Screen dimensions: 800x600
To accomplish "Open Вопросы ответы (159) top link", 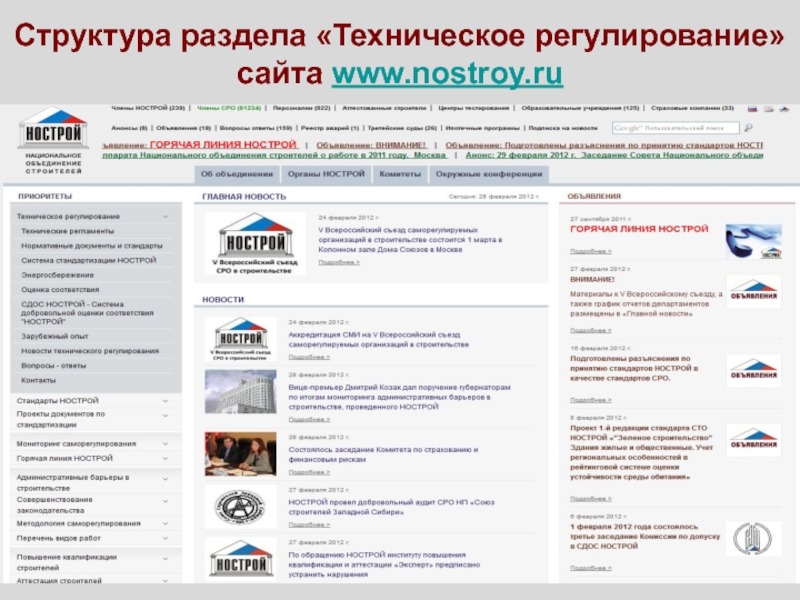I will (x=256, y=128).
